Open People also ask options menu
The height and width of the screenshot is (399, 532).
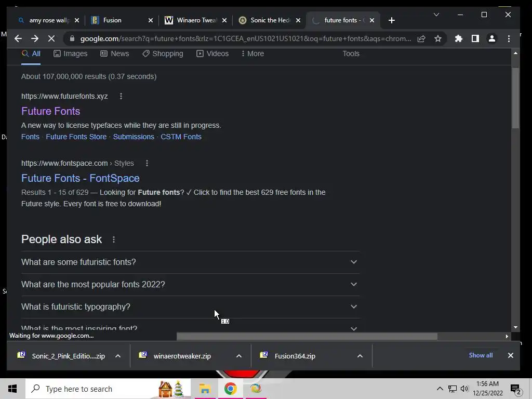coord(114,240)
